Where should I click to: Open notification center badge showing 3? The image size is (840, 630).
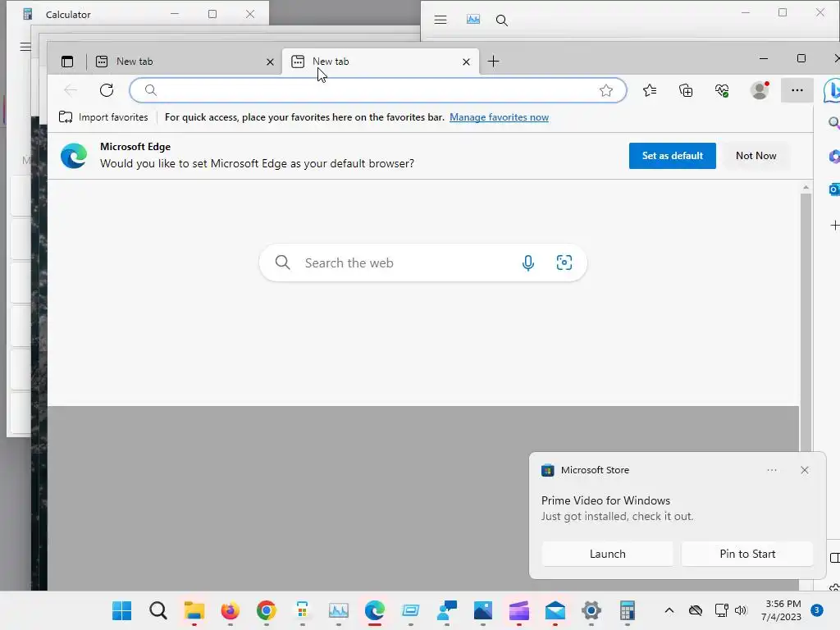[817, 610]
